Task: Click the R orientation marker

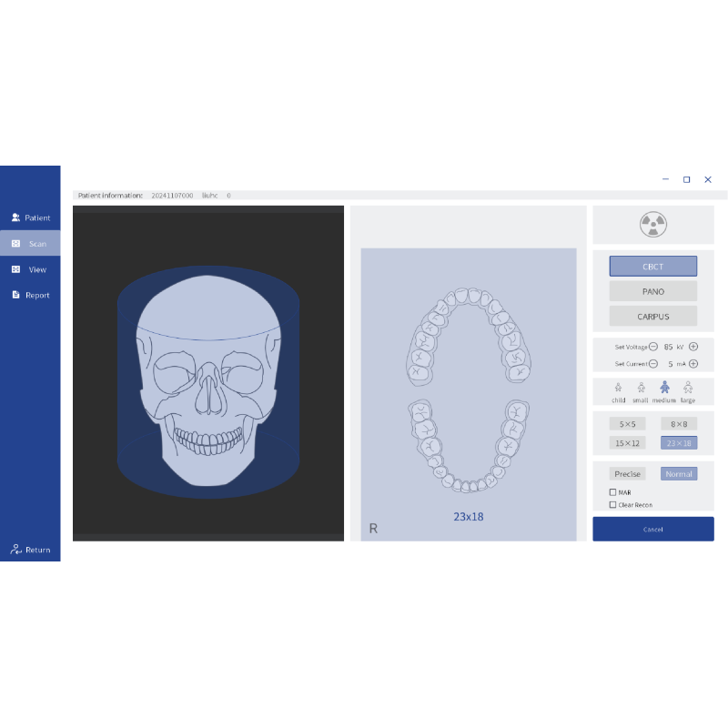Action: [x=373, y=529]
